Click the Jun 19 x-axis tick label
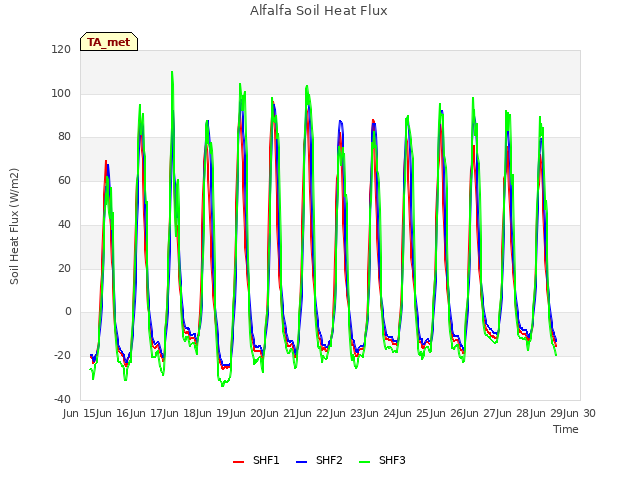This screenshot has width=640, height=480. click(x=213, y=413)
